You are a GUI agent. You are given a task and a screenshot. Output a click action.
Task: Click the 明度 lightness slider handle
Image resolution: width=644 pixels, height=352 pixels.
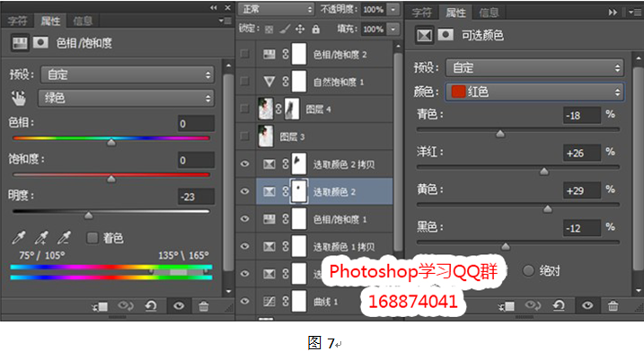(x=88, y=216)
